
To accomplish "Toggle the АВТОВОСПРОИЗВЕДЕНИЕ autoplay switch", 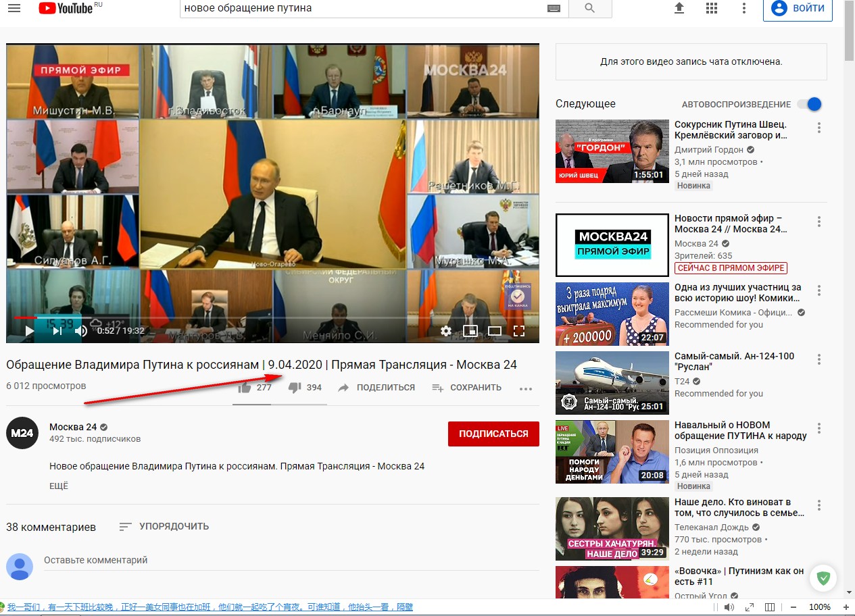I will (x=809, y=104).
